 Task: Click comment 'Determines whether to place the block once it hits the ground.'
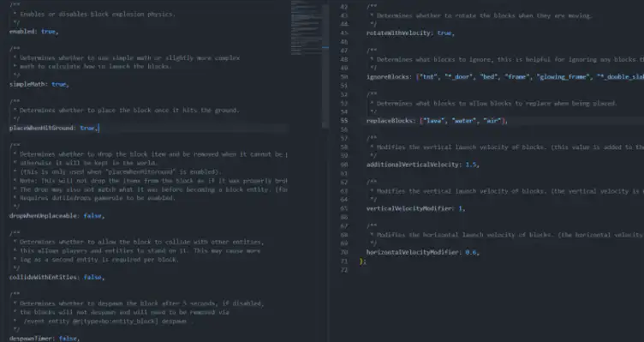[x=129, y=111]
